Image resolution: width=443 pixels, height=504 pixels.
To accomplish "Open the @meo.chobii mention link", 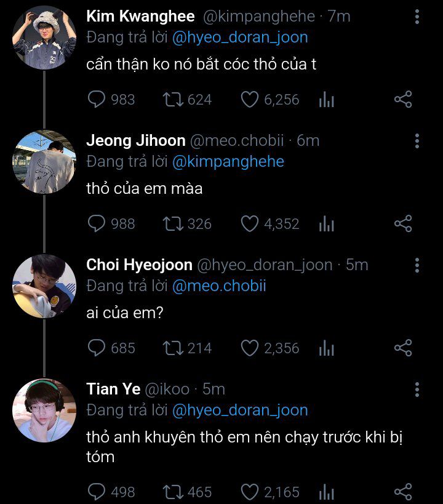I will (x=219, y=286).
